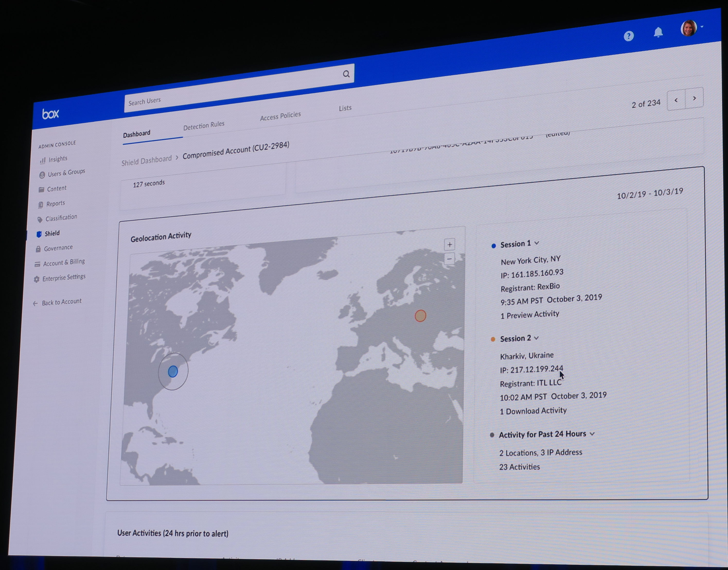
Task: Select the IP 217.12.199.244 text
Action: pyautogui.click(x=531, y=370)
